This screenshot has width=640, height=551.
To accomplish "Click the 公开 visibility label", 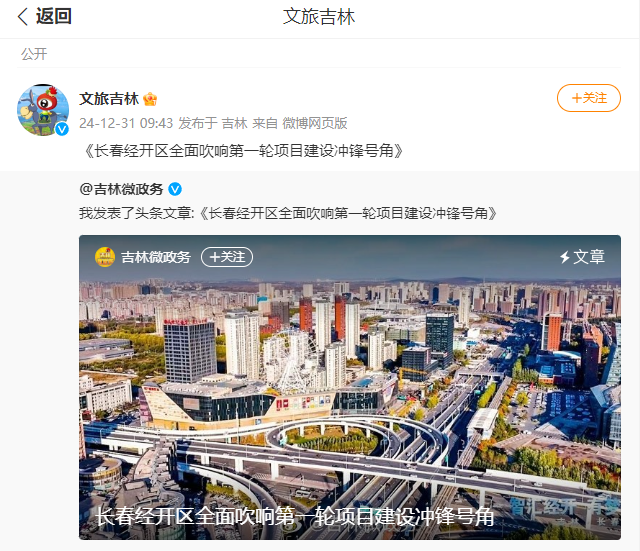I will (34, 54).
